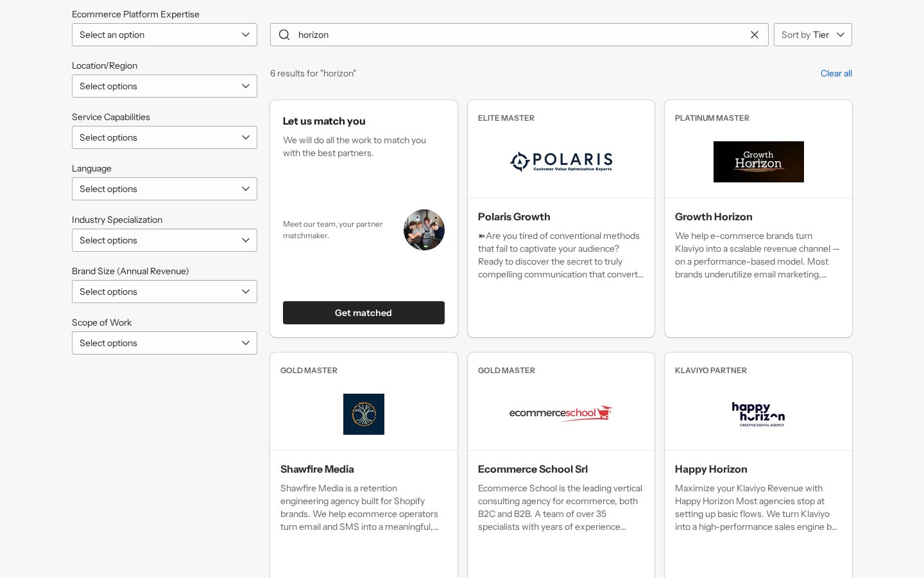Expand Industry Specialization dropdown
The image size is (924, 578).
point(164,240)
